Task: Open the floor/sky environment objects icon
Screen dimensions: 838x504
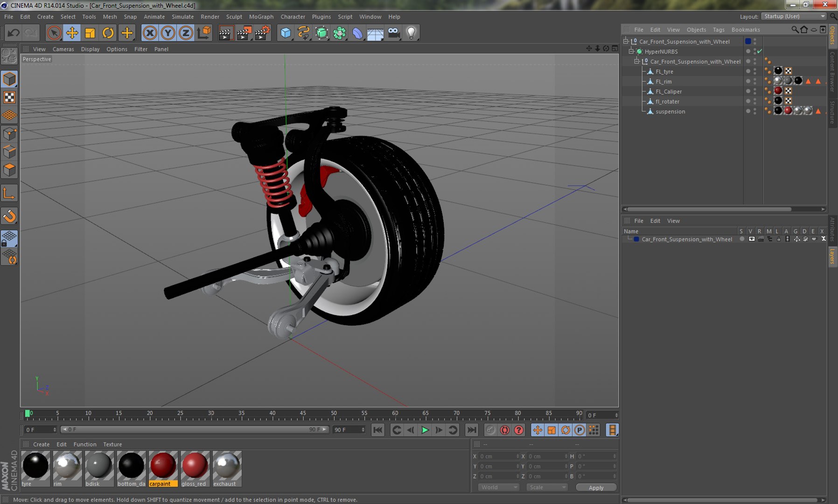Action: pyautogui.click(x=375, y=33)
